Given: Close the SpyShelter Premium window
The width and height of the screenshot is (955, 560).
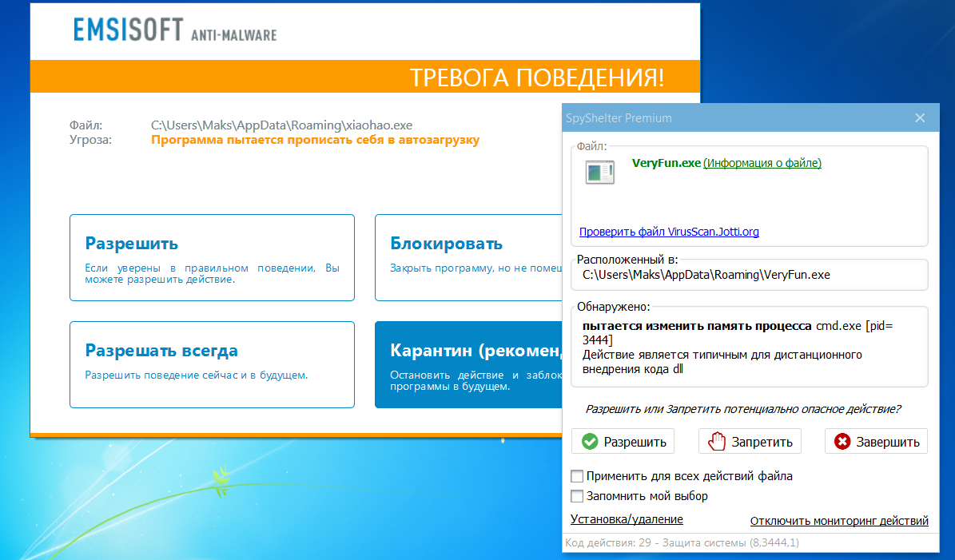Looking at the screenshot, I should [x=920, y=118].
